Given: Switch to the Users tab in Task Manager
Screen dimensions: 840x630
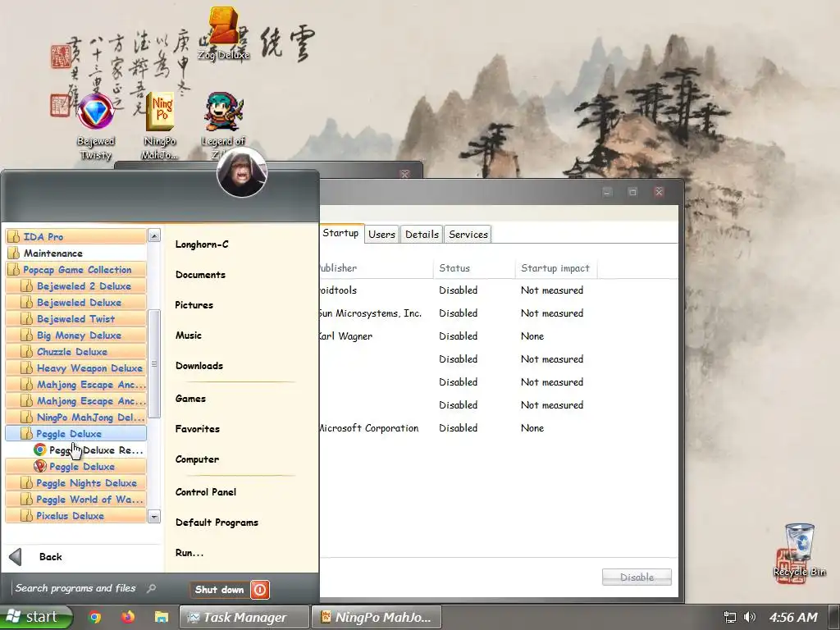Looking at the screenshot, I should pyautogui.click(x=381, y=234).
